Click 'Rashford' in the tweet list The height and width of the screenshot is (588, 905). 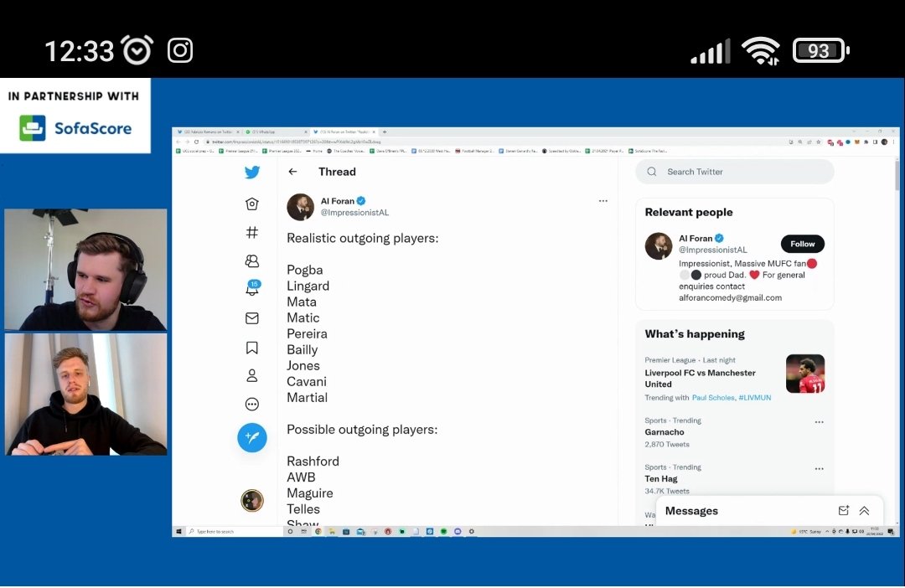(x=313, y=461)
